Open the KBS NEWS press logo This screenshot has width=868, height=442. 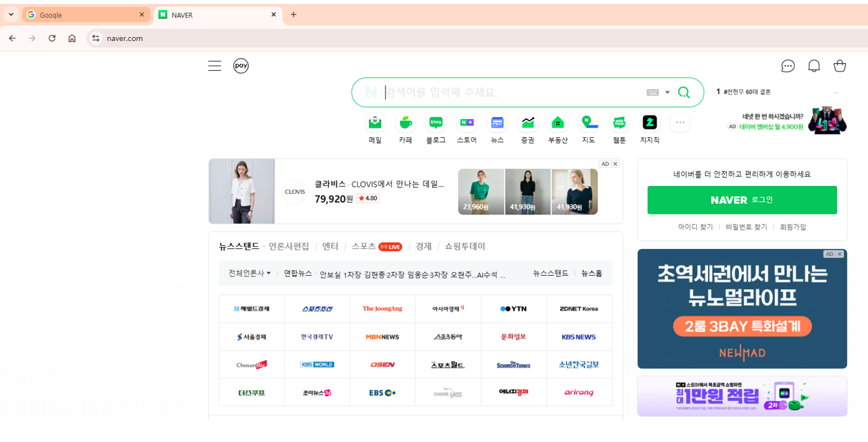coord(579,337)
